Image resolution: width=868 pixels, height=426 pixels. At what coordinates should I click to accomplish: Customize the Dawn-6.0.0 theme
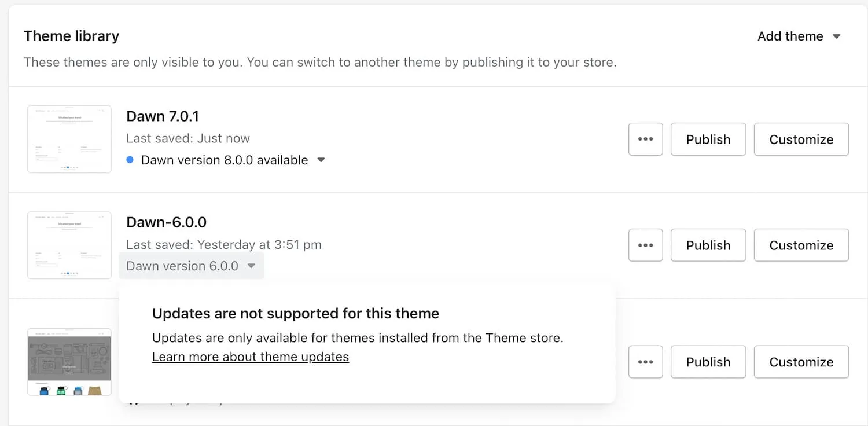[x=801, y=245]
